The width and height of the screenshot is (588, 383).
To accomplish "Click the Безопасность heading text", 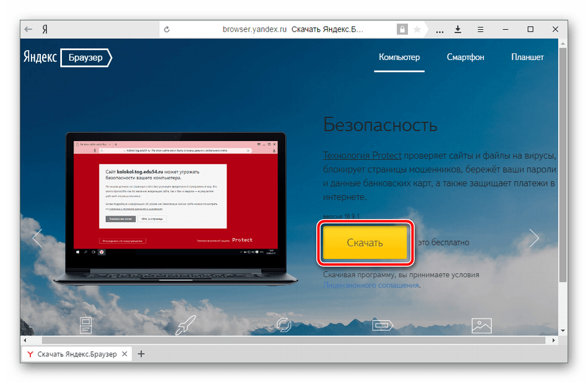I will 380,125.
